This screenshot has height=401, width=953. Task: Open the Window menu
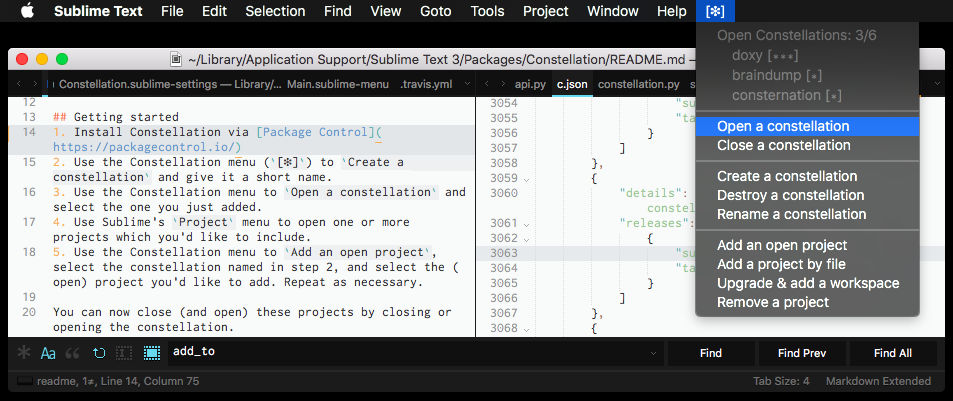click(613, 11)
